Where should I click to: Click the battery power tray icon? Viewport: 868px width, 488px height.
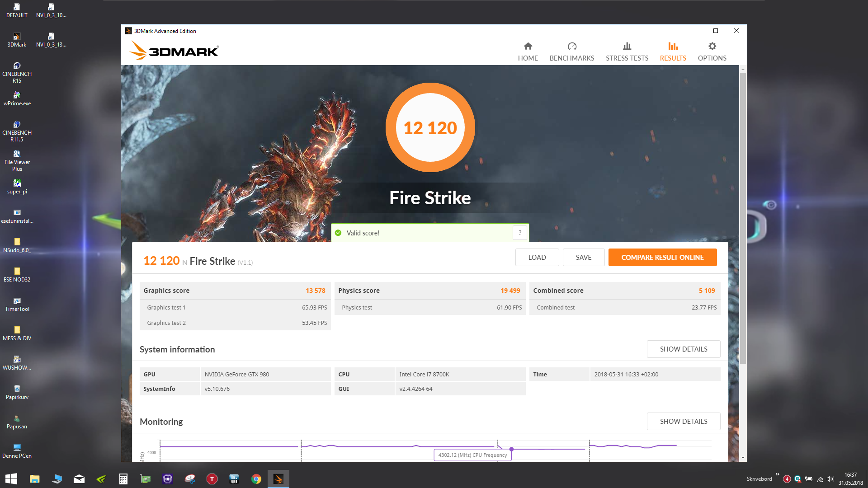(x=809, y=479)
